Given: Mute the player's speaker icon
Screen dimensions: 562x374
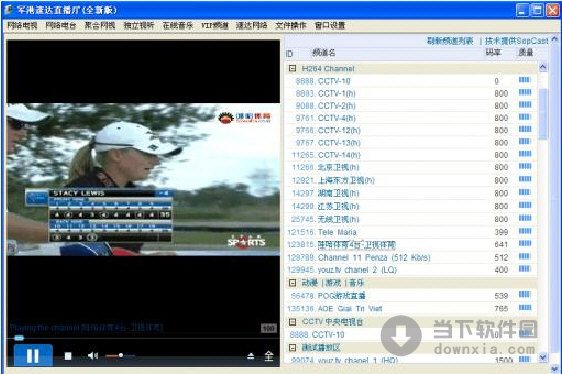Looking at the screenshot, I should coord(93,355).
